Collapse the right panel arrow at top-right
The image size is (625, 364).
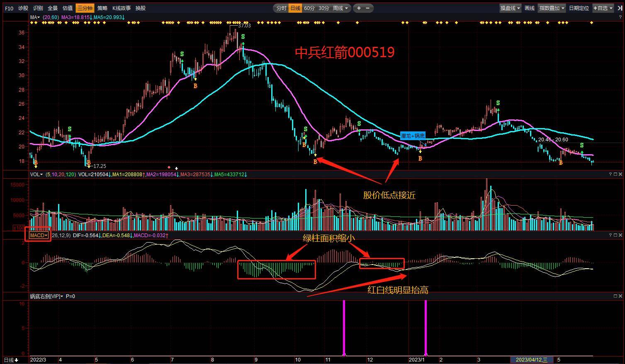(619, 8)
